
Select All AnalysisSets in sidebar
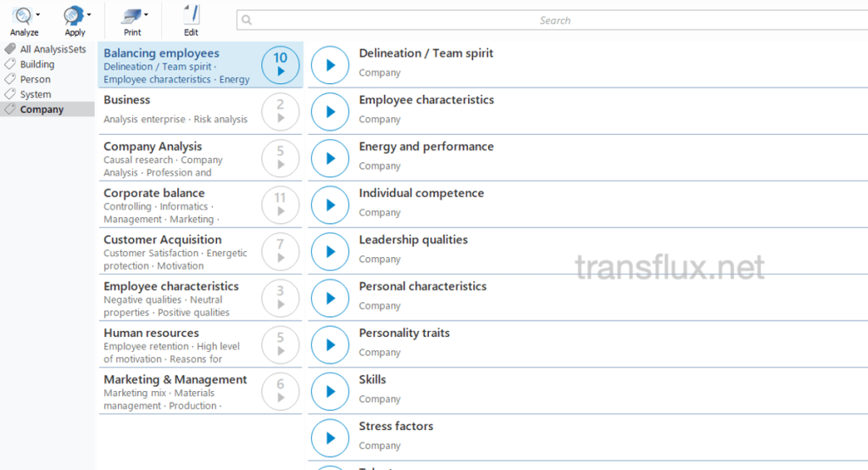53,49
